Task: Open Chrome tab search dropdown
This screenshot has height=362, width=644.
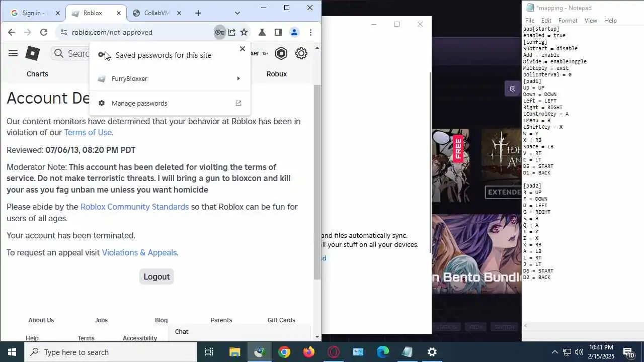Action: (237, 13)
